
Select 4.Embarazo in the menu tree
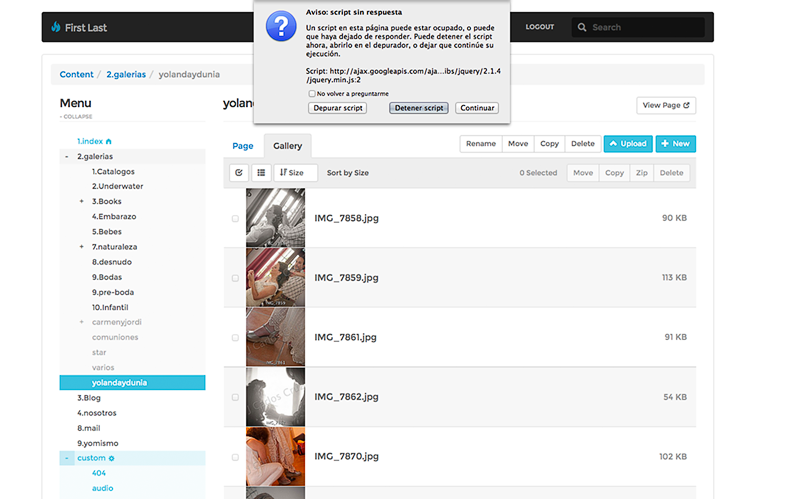(x=114, y=217)
